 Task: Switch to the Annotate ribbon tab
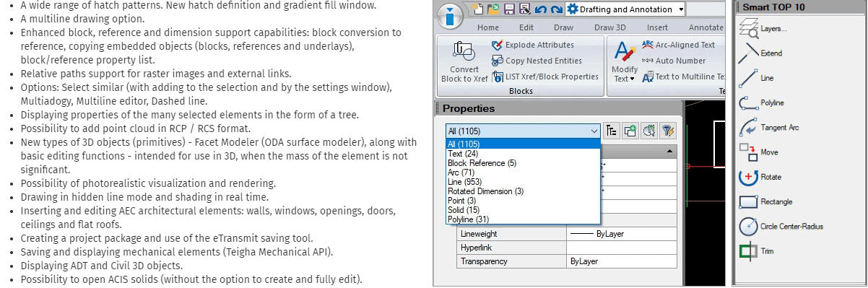pyautogui.click(x=706, y=27)
